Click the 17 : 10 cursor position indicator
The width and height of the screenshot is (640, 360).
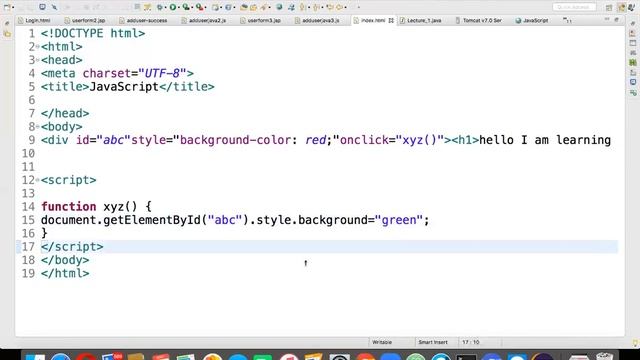tap(471, 342)
